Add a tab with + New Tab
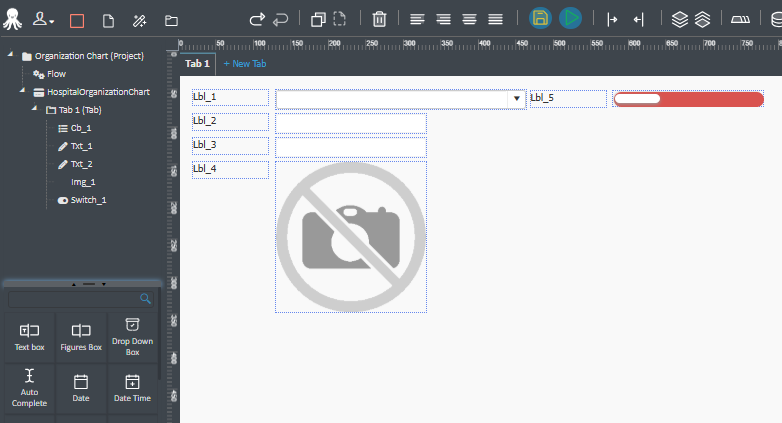The height and width of the screenshot is (423, 782). (x=245, y=64)
